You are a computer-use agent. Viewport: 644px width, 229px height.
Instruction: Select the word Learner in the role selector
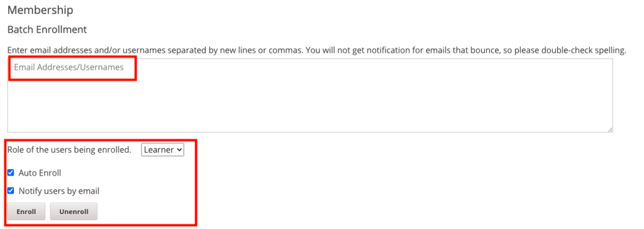point(158,150)
